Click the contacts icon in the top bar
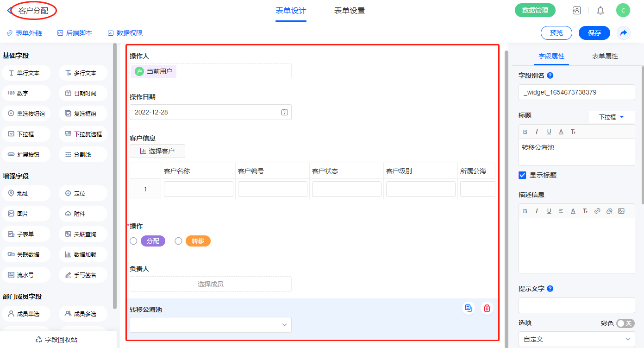 (x=576, y=10)
